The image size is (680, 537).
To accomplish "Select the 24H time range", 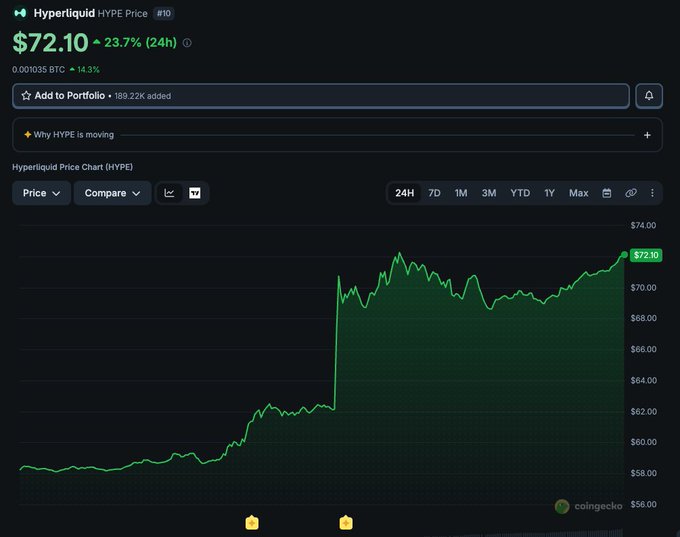I will click(x=404, y=193).
